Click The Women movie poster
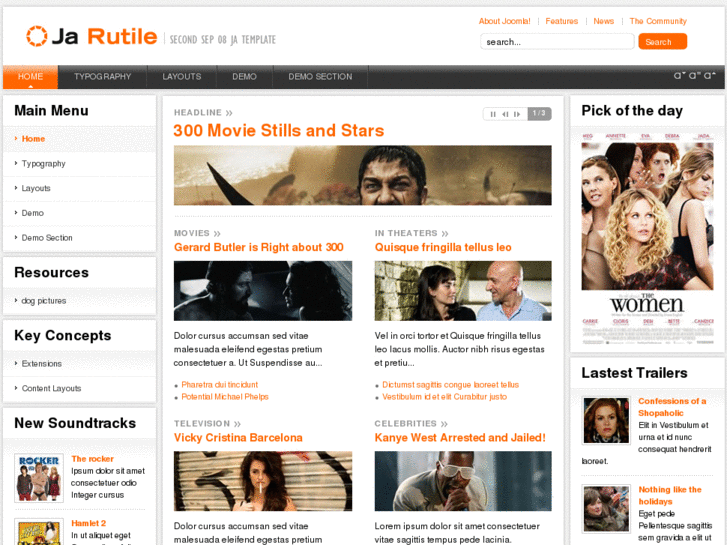 tap(647, 238)
